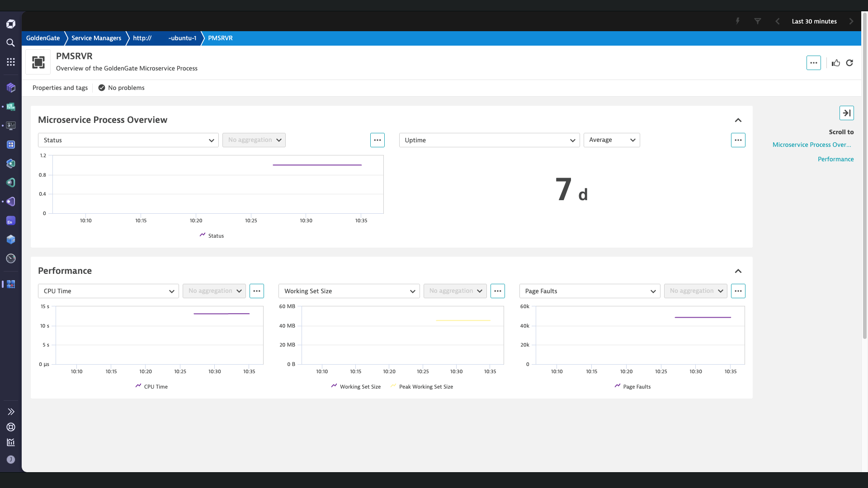This screenshot has height=488, width=868.
Task: Go to the http://-ubuntu-1 breadcrumb
Action: point(165,38)
